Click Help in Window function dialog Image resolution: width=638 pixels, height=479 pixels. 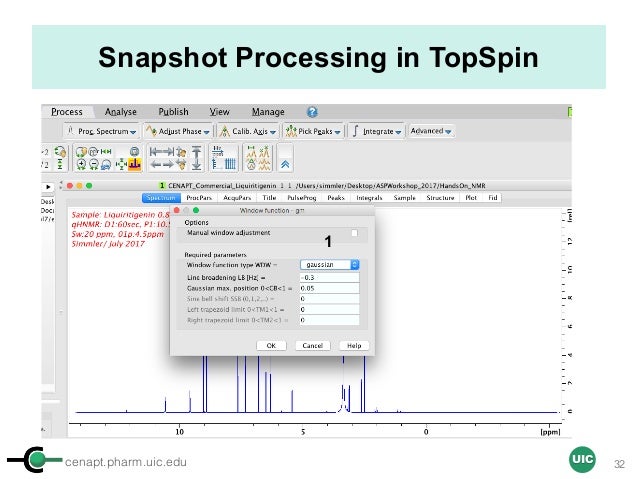(x=354, y=346)
